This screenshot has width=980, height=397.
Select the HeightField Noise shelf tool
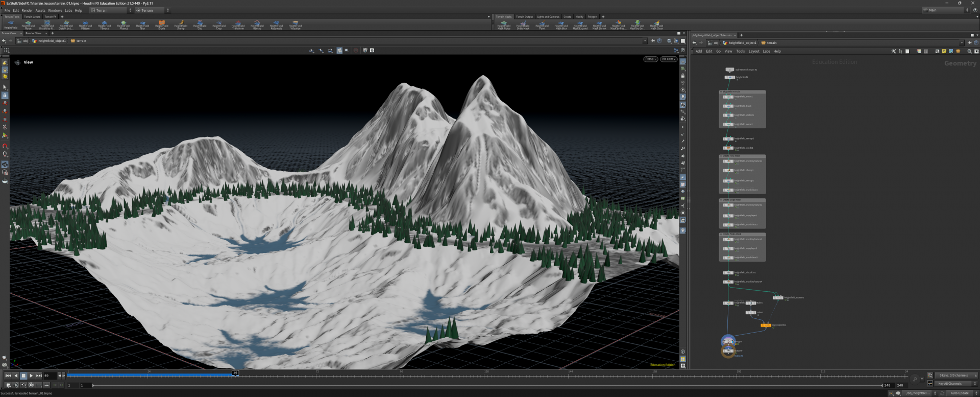click(28, 25)
